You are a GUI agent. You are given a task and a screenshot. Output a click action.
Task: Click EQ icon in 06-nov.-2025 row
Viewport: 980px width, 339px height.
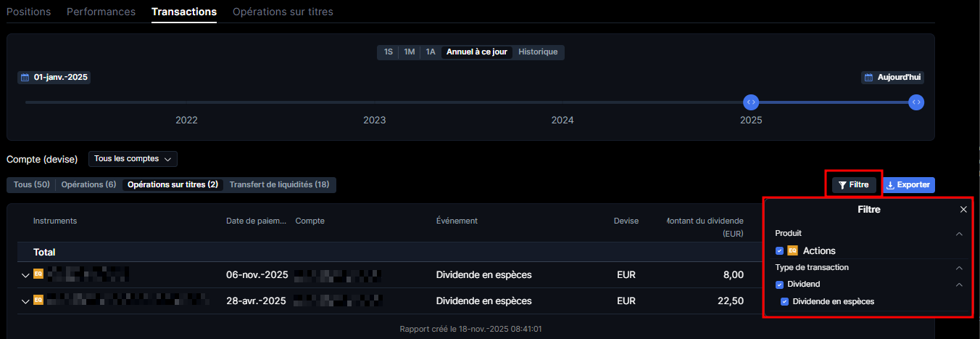(38, 274)
